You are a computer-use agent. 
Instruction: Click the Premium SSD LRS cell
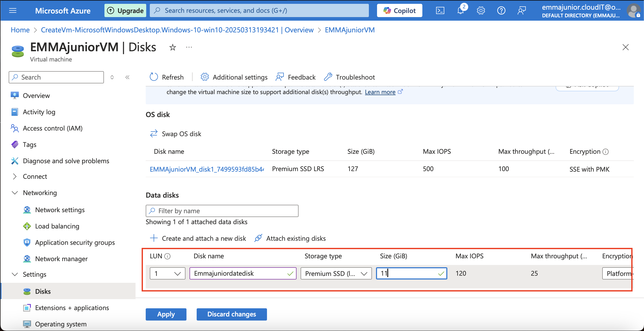298,169
